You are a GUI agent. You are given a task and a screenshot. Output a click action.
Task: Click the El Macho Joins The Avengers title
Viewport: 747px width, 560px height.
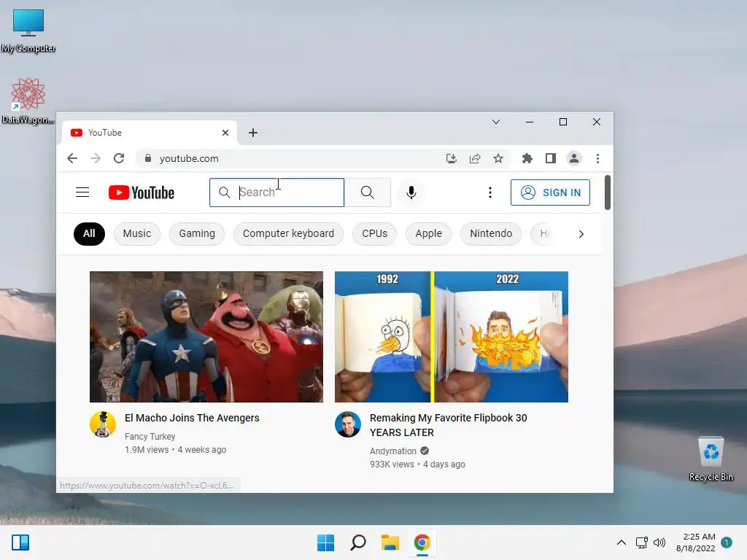(192, 418)
